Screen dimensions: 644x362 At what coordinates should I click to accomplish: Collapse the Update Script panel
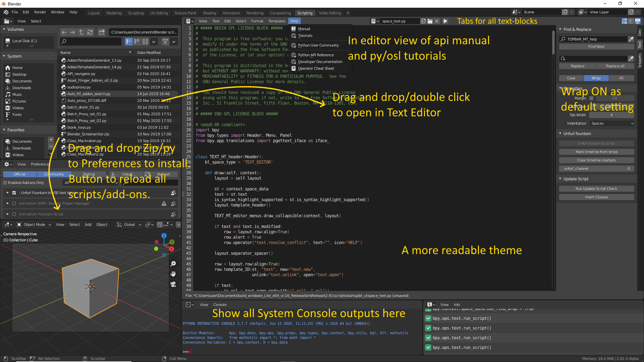pos(560,179)
